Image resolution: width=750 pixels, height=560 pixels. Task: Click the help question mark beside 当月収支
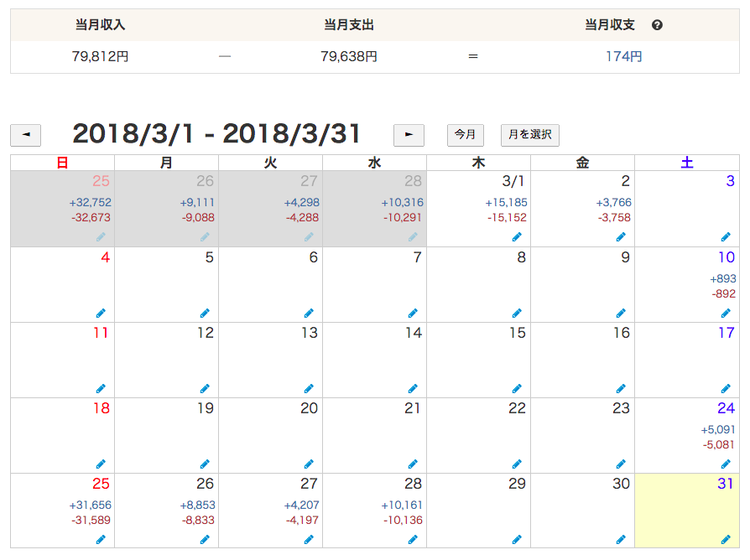657,25
